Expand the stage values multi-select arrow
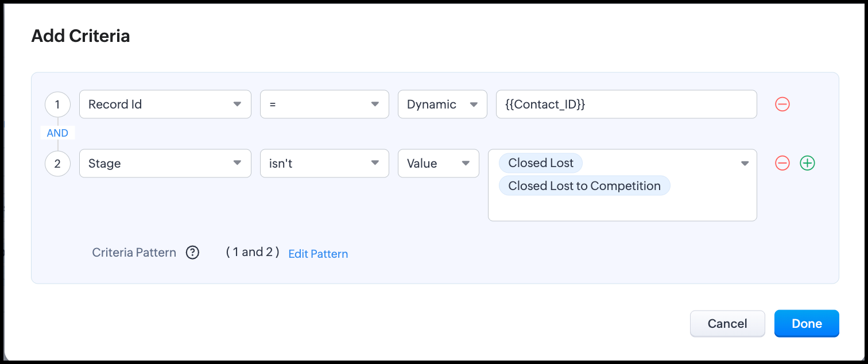This screenshot has height=364, width=868. 745,164
